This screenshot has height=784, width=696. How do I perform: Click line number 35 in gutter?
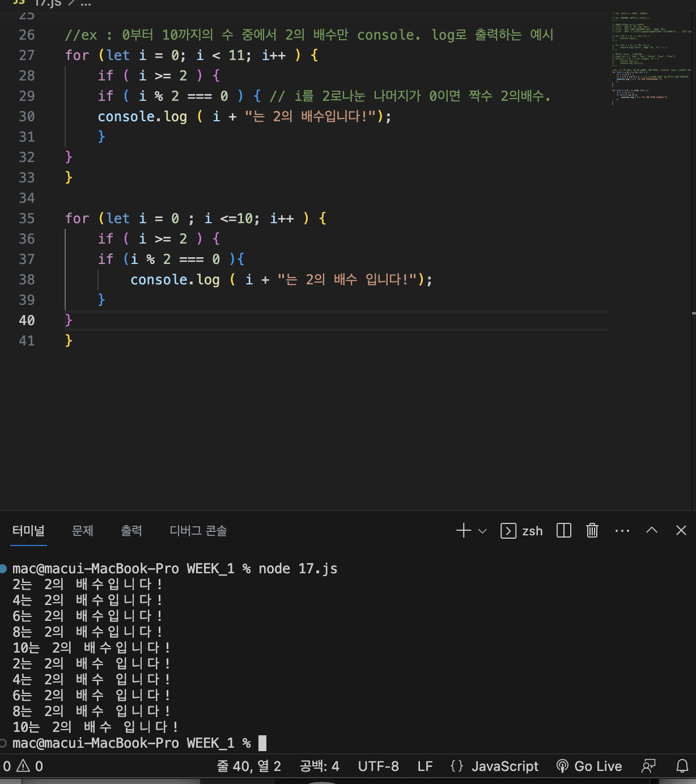(27, 219)
